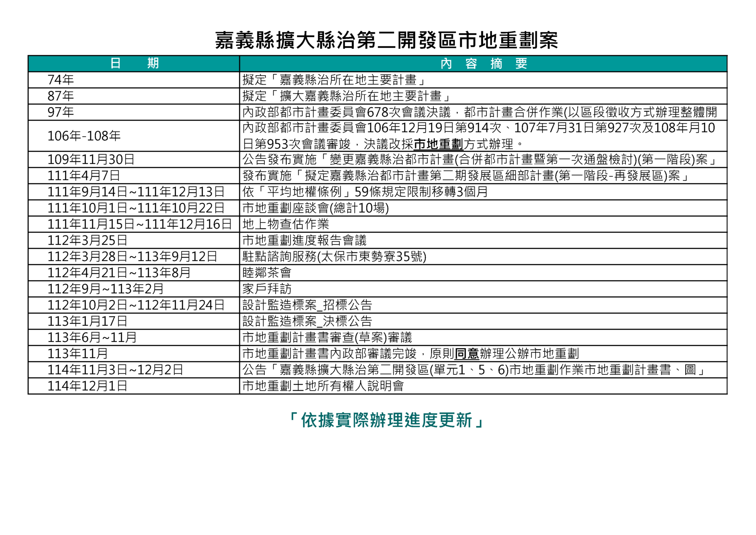Click the footer note 依據實際辦理進度更新
Viewport: 756px width, 535px height.
[x=386, y=420]
